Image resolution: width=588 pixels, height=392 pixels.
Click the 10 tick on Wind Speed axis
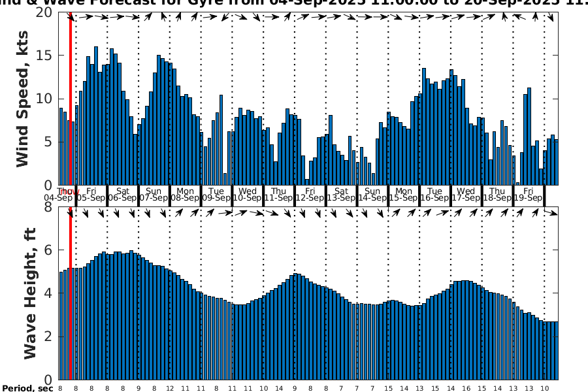44,99
